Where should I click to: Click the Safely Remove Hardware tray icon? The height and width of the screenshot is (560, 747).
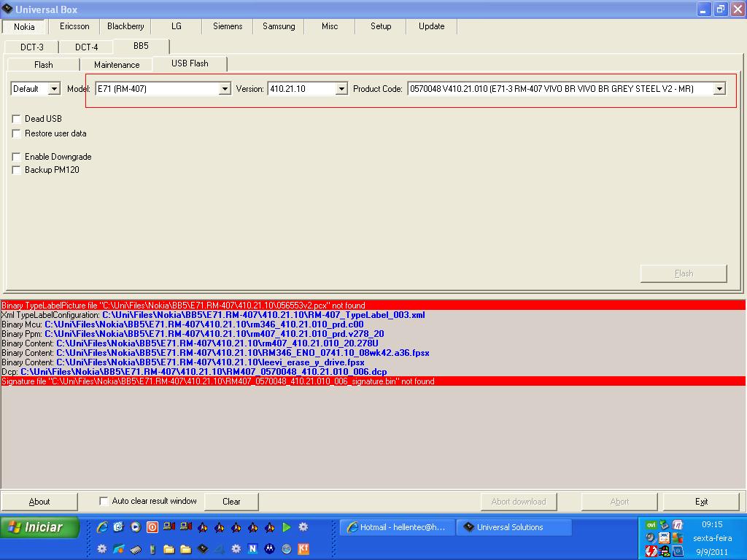664,525
